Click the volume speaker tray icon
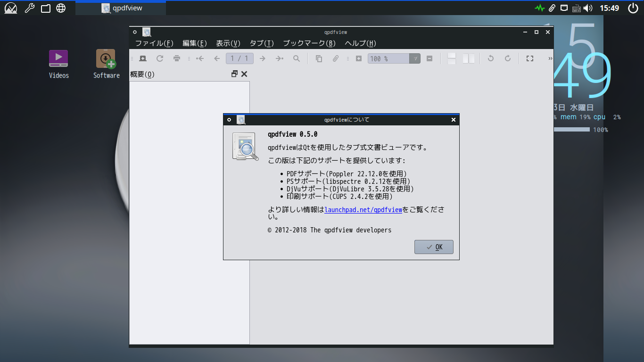 point(588,8)
